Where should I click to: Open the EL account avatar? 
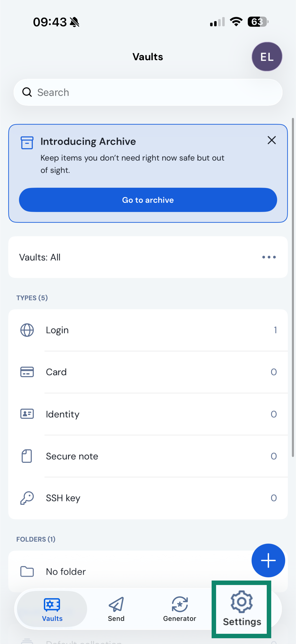[267, 57]
